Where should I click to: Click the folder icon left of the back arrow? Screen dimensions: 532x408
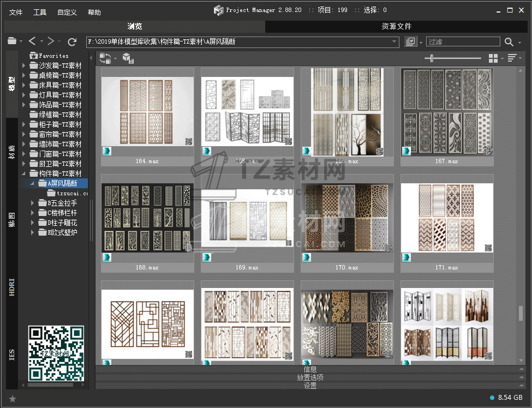[12, 41]
